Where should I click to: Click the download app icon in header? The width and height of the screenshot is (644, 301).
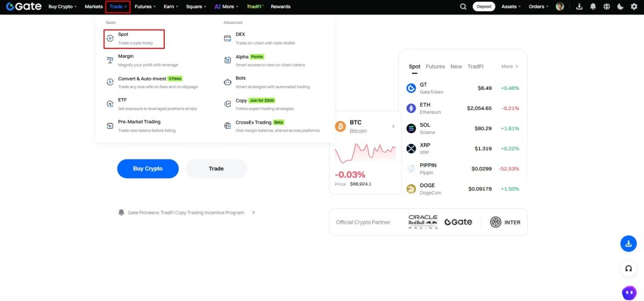click(x=579, y=6)
